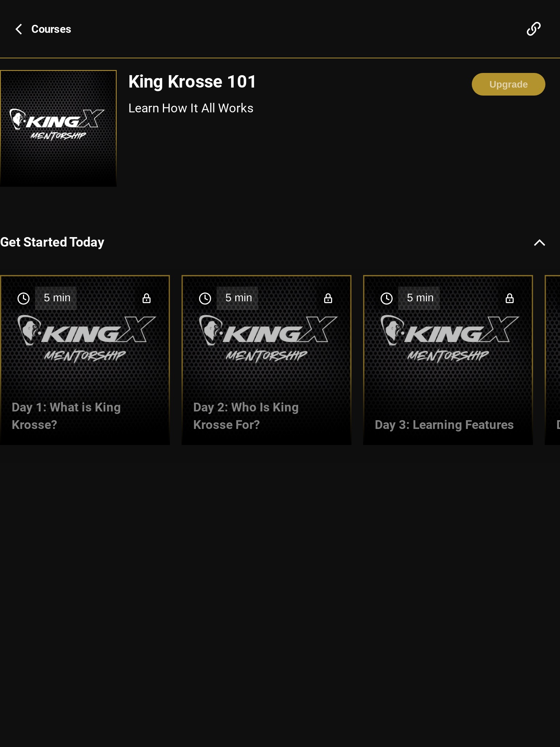The image size is (560, 747).
Task: Tap the Get Started Today heading
Action: point(52,242)
